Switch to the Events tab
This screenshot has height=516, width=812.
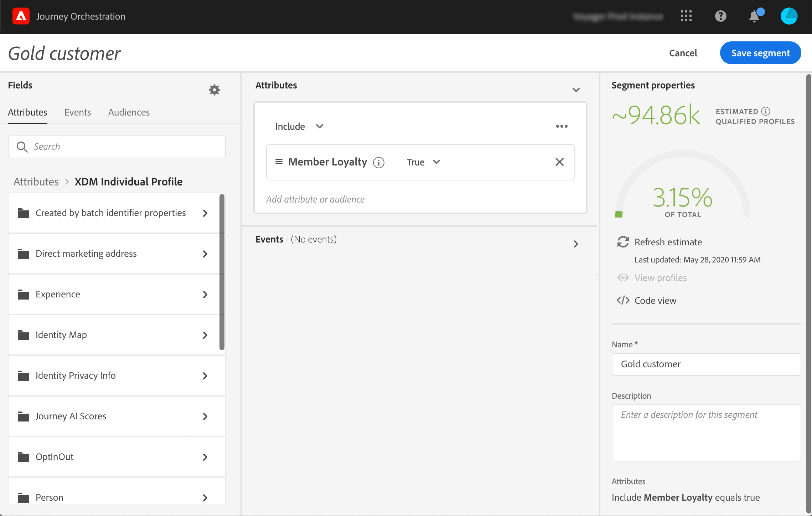77,112
